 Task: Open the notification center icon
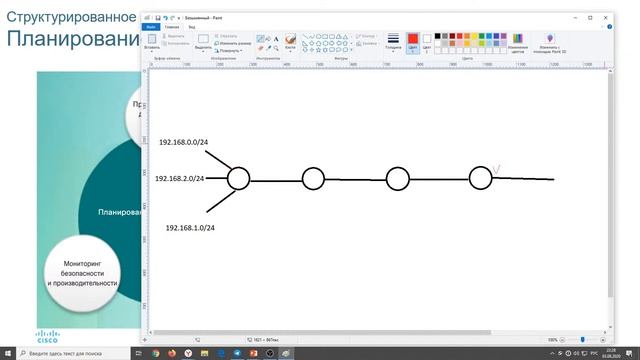click(x=629, y=353)
